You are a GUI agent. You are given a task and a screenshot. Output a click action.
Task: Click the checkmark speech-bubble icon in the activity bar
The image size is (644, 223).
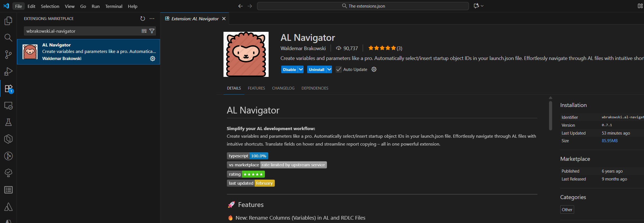(x=8, y=173)
